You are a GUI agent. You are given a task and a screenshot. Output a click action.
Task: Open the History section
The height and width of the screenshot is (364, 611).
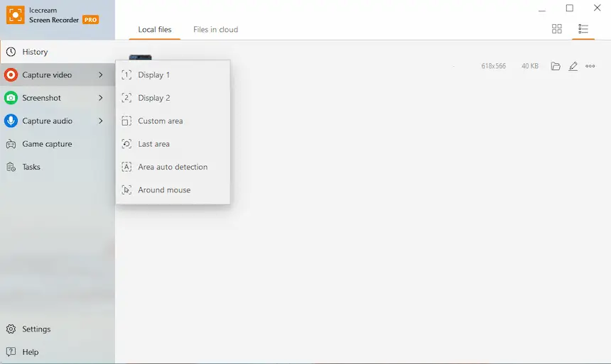(x=58, y=52)
